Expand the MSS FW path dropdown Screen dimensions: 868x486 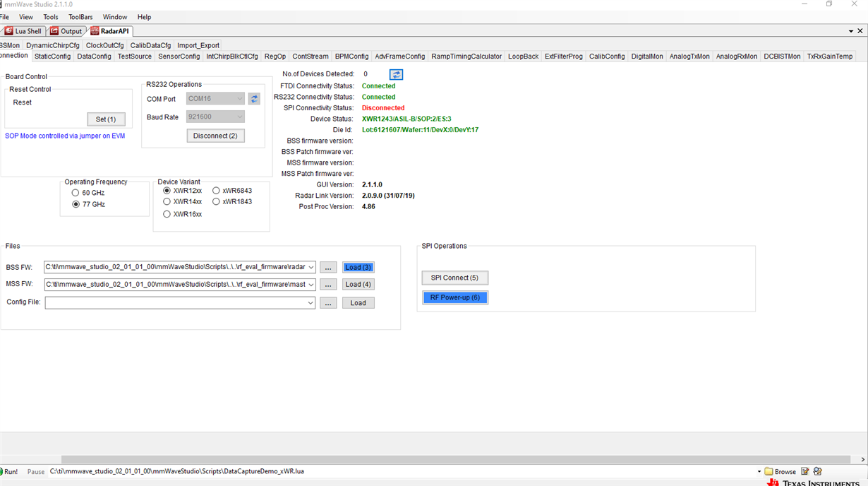point(311,284)
